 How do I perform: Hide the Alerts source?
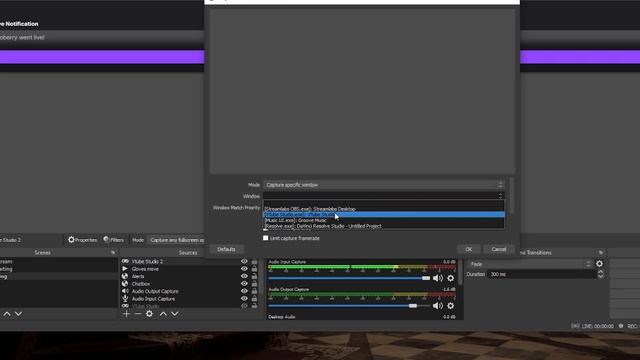point(244,276)
